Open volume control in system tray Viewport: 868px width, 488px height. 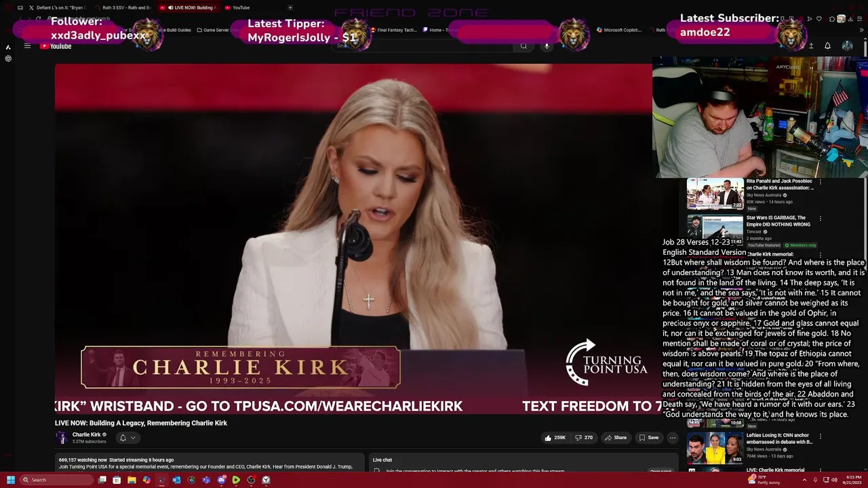point(834,480)
